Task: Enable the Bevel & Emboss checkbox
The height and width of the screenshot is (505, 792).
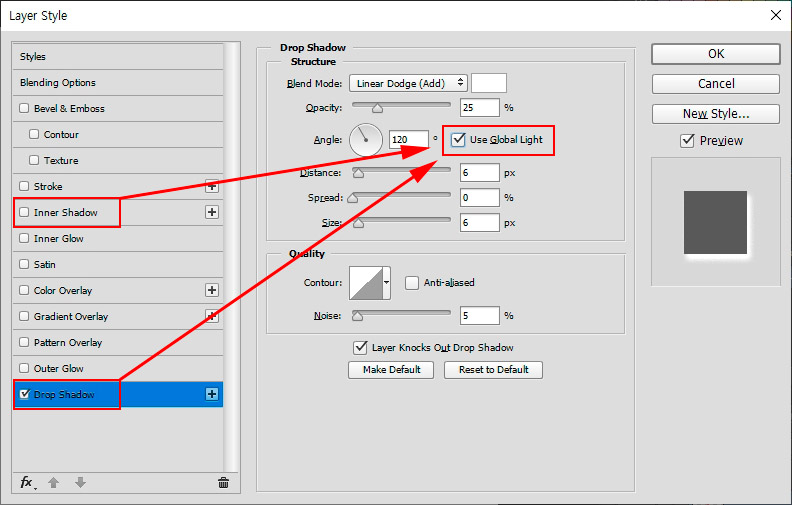Action: (x=24, y=108)
